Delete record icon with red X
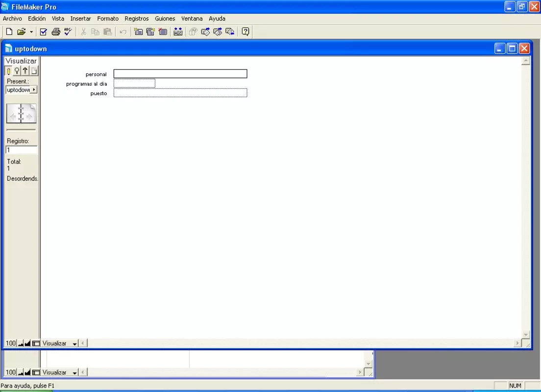The image size is (541, 392). (x=163, y=32)
